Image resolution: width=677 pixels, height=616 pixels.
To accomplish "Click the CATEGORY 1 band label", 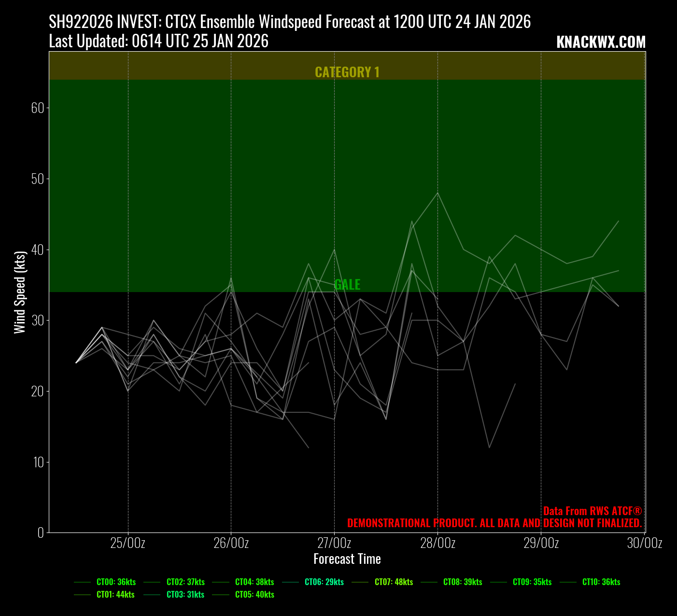I will pos(347,72).
